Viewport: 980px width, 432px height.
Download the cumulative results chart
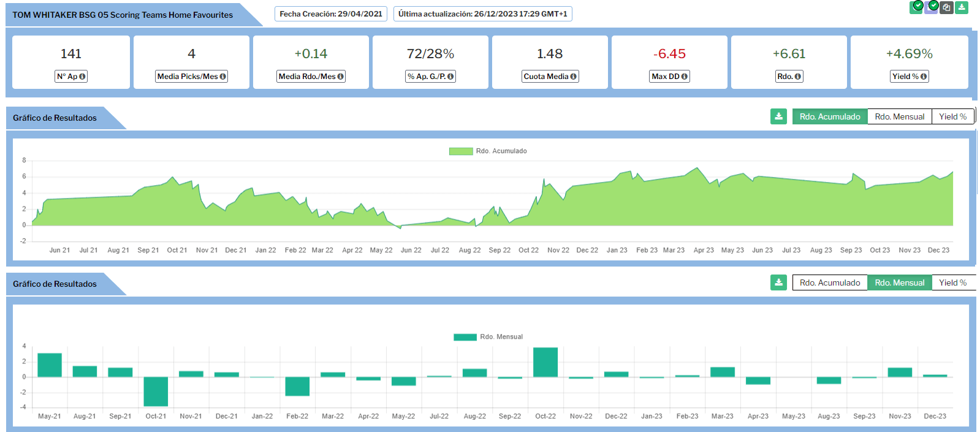pos(778,116)
